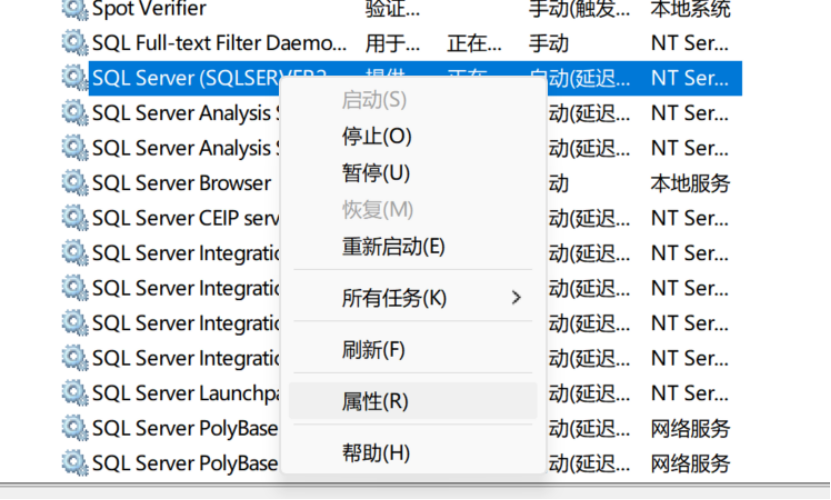Screen dimensions: 831x500
Task: Click the gear icon next to SQL Server Launchpad
Action: 75,393
